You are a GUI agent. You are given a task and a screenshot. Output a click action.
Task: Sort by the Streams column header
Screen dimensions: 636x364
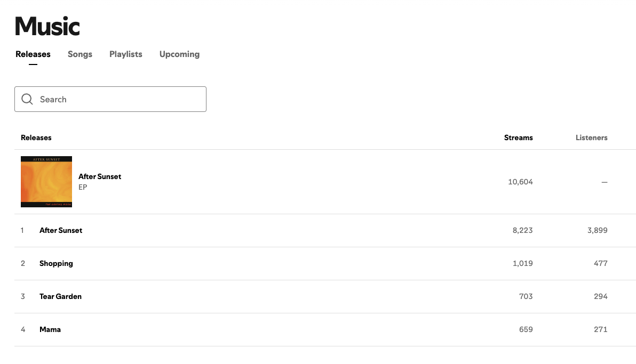point(518,137)
